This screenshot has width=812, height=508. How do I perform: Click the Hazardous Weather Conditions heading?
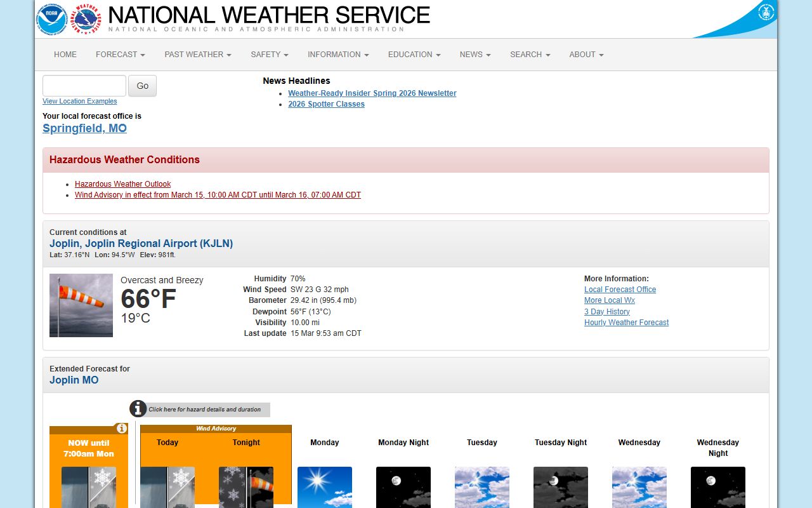point(124,159)
